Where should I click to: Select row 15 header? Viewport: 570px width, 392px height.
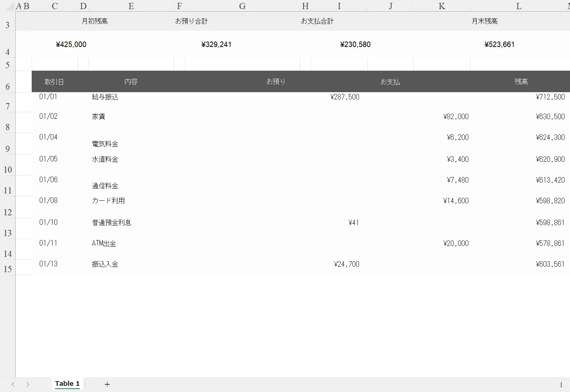point(8,267)
